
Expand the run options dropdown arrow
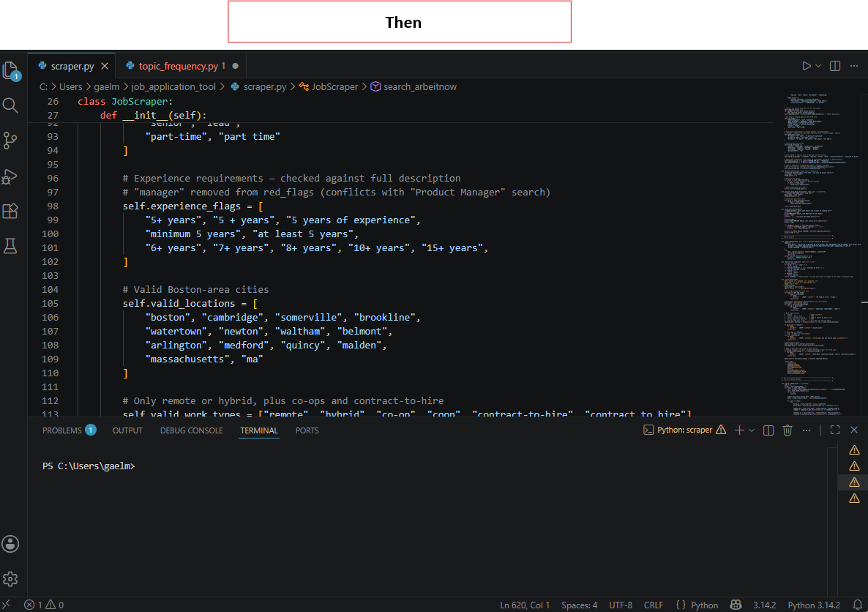(818, 66)
